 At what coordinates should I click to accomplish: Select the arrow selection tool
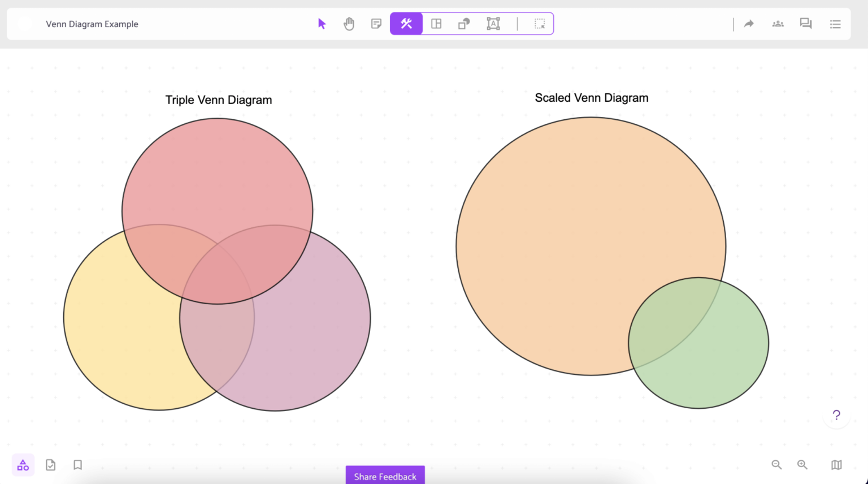coord(322,23)
